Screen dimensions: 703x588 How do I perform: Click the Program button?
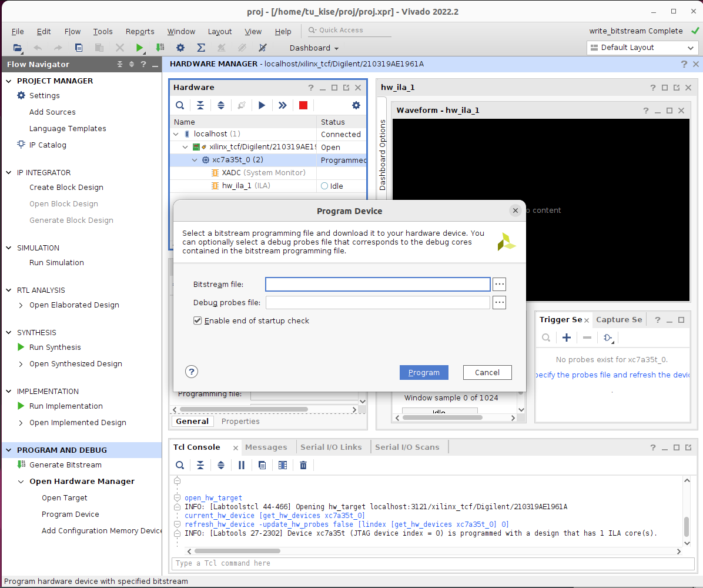(x=424, y=372)
